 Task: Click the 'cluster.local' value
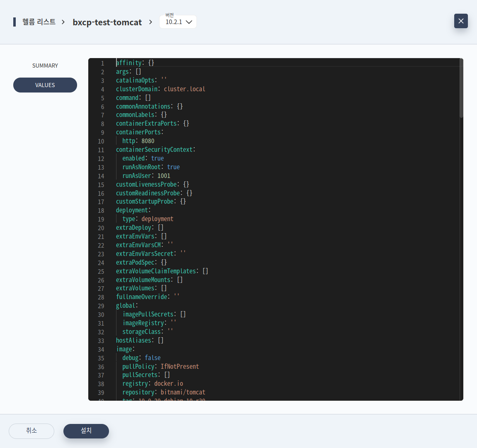tap(184, 89)
